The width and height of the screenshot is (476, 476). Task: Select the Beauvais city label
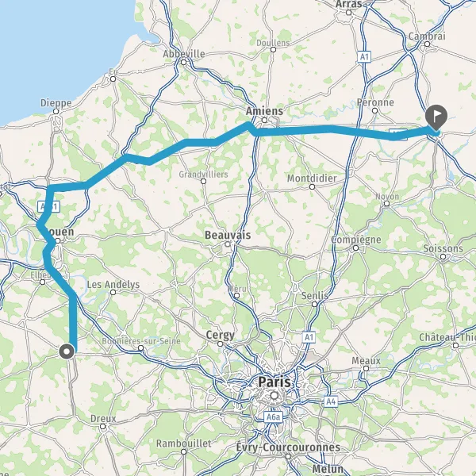228,235
